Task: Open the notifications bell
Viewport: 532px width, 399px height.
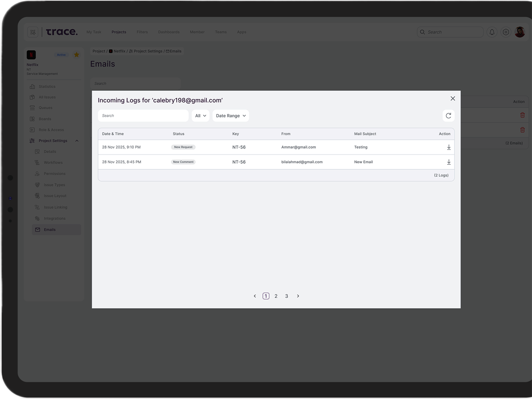Action: click(492, 32)
